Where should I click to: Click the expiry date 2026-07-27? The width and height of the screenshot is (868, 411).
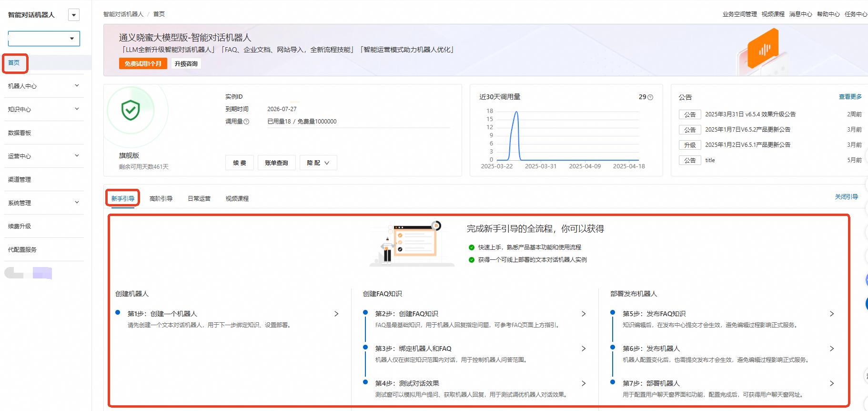click(x=282, y=109)
